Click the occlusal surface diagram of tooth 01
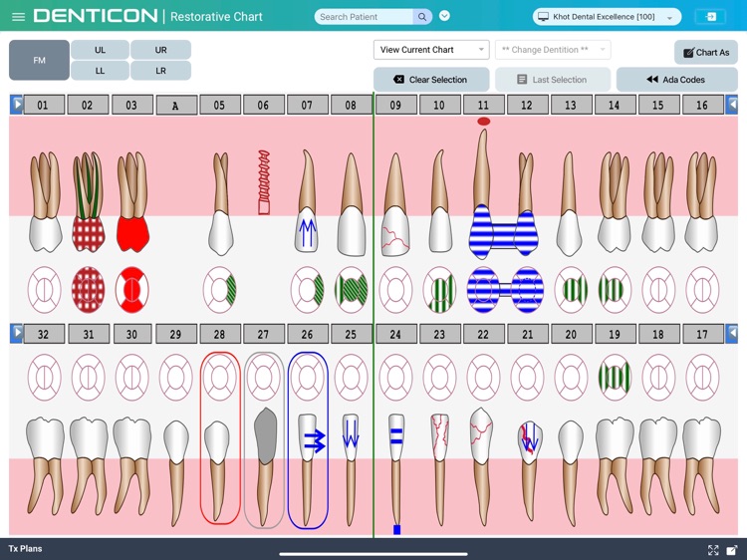This screenshot has width=747, height=560. click(x=44, y=290)
